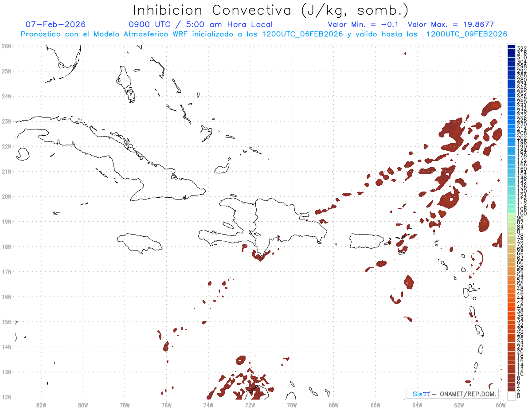
Task: Click the '15N' latitude label
Action: (x=6, y=322)
